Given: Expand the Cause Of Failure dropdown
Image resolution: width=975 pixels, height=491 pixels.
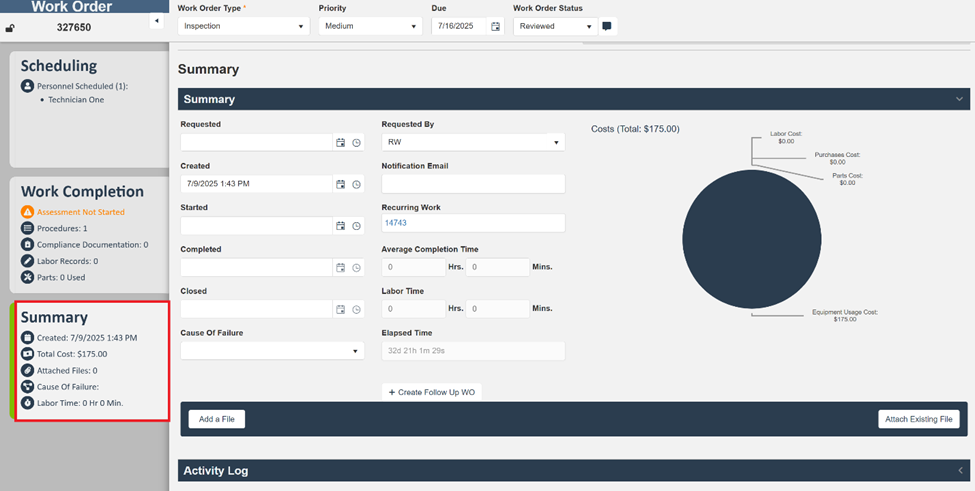Looking at the screenshot, I should [270, 351].
